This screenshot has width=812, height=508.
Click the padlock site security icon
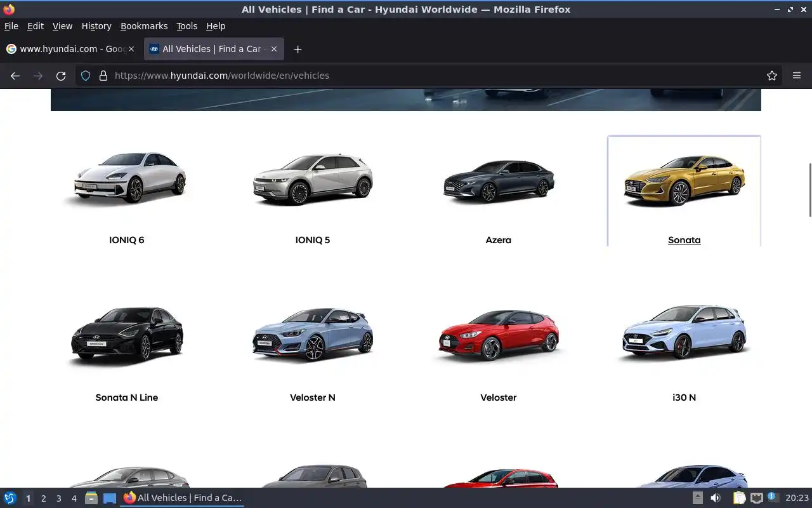(103, 76)
